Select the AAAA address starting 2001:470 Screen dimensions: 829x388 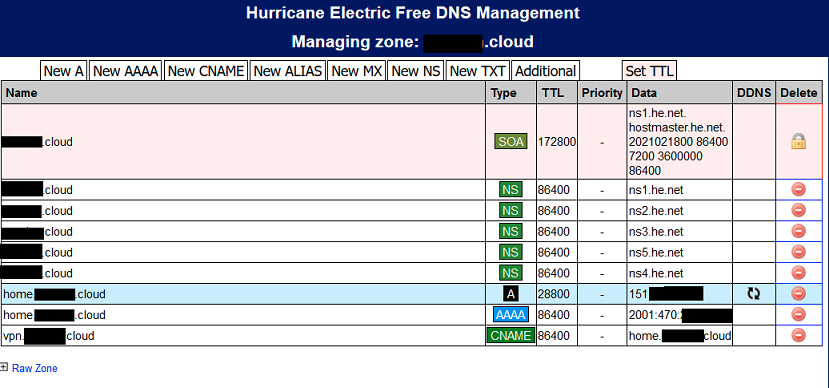[679, 315]
